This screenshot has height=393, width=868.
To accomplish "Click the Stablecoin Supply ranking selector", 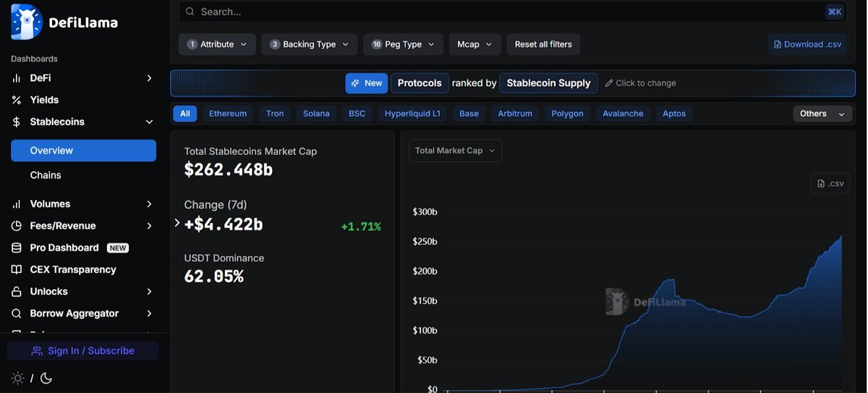I will [548, 83].
